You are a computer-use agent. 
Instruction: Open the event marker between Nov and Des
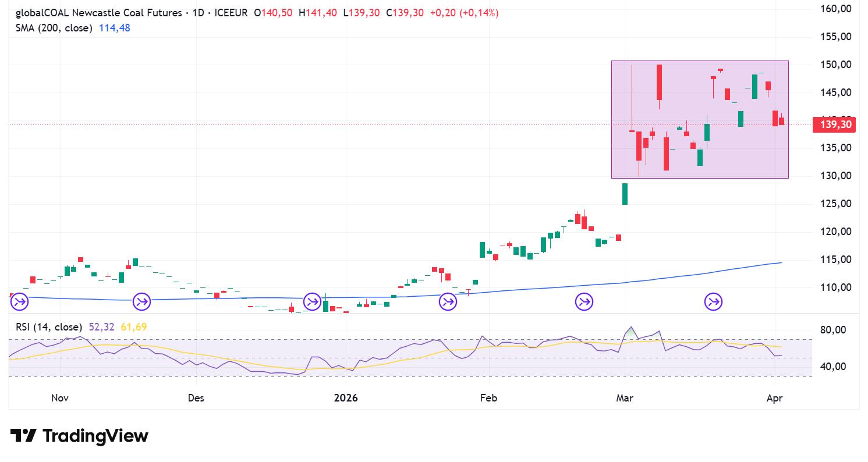141,301
